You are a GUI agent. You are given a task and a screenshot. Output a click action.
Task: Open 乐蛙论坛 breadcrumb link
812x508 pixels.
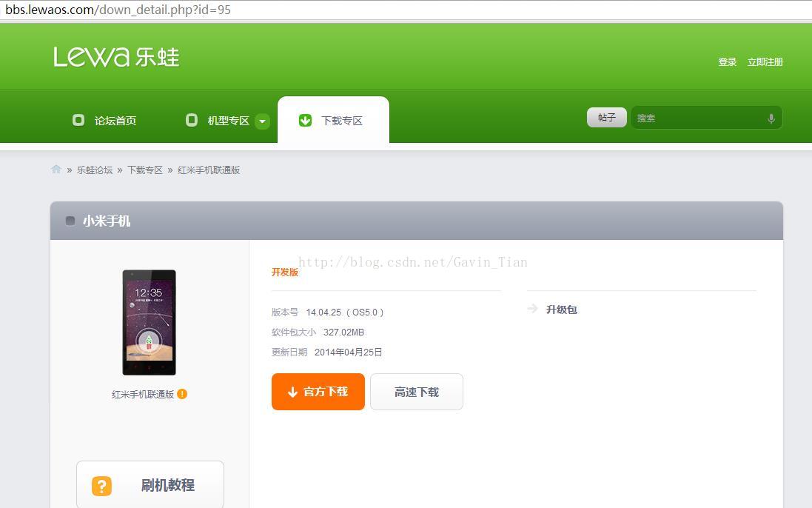94,170
